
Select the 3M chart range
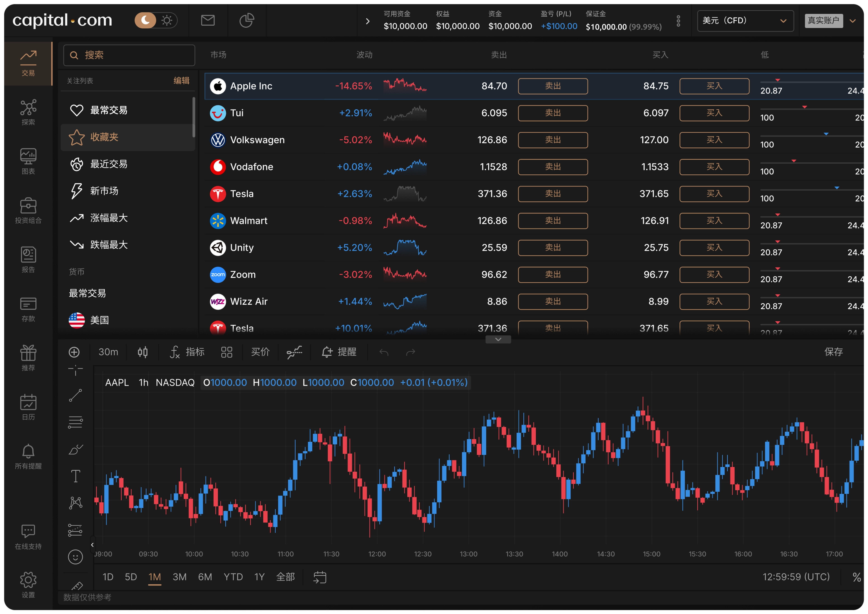pyautogui.click(x=180, y=577)
